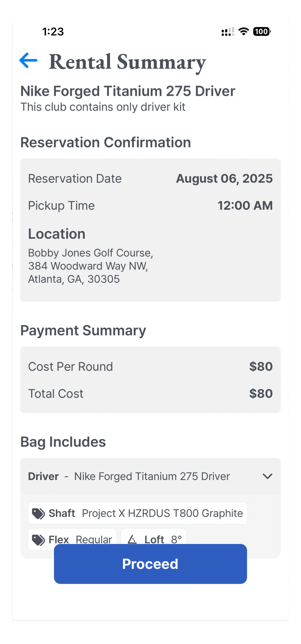301x644 pixels.
Task: Tap the battery indicator icon
Action: coord(262,31)
